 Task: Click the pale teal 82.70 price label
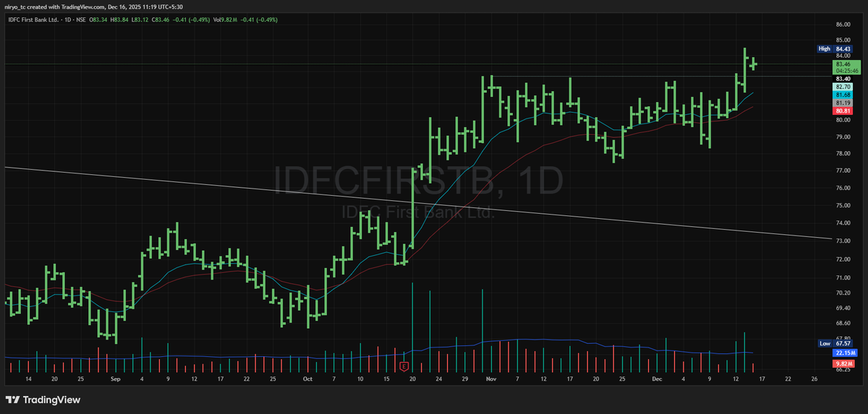(843, 87)
